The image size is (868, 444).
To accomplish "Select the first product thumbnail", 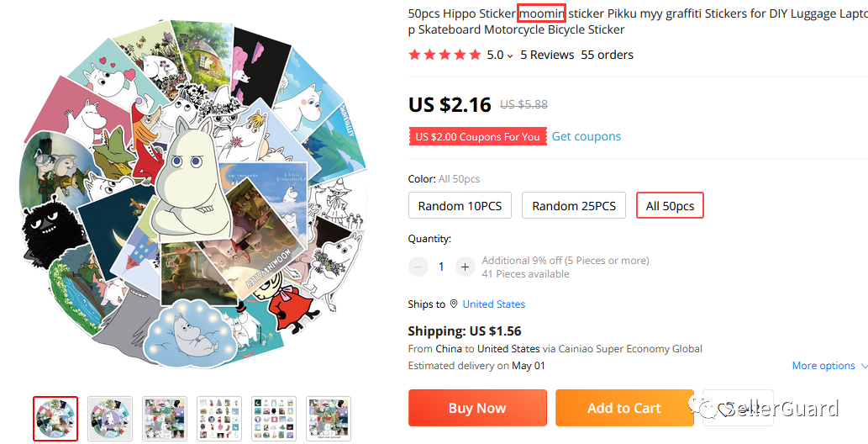I will (55, 419).
